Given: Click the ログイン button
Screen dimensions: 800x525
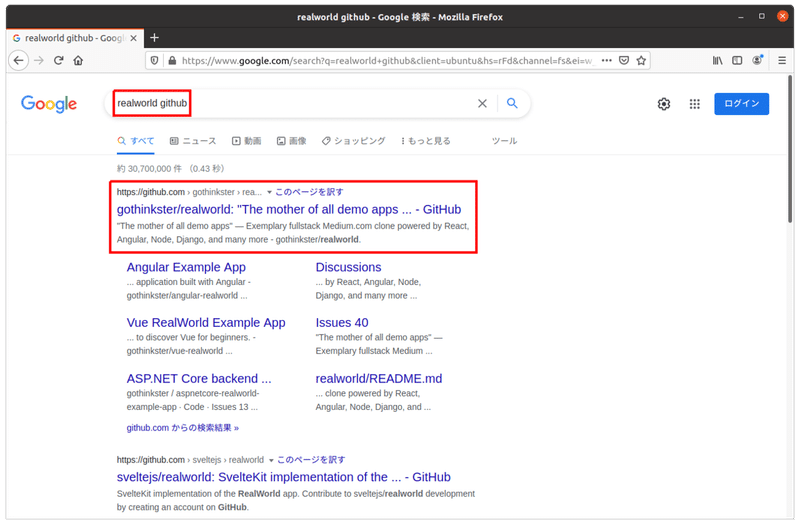Looking at the screenshot, I should (741, 104).
